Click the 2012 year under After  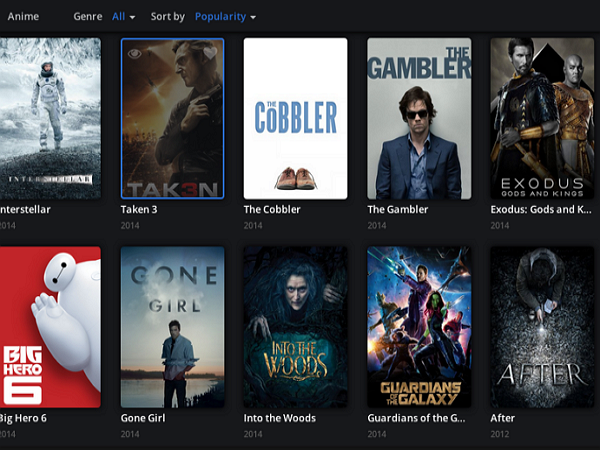pos(500,434)
